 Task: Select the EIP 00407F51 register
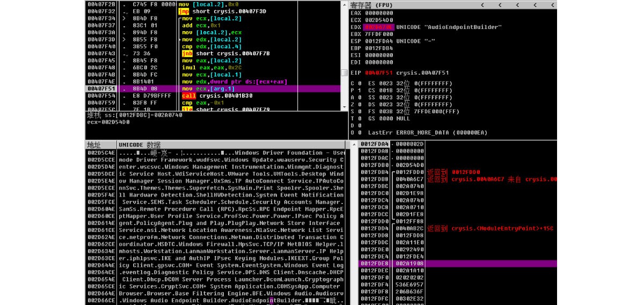point(399,72)
